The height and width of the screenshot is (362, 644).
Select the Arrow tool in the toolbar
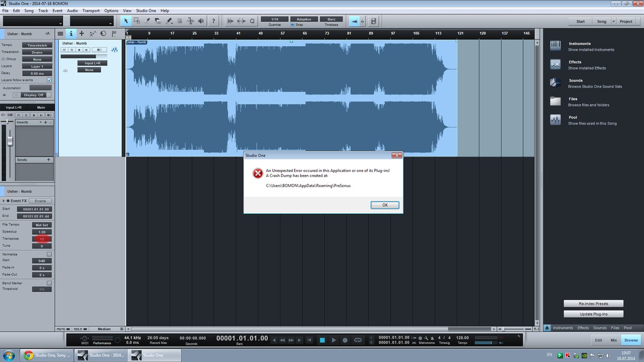(x=126, y=21)
